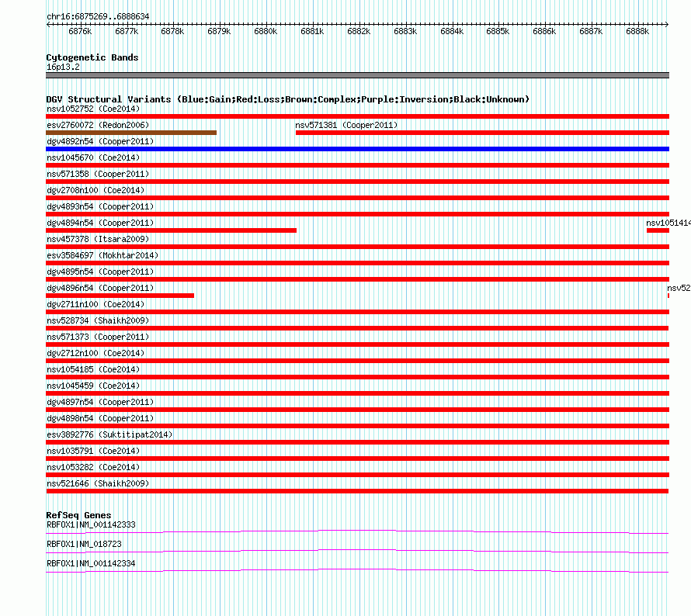Open variant dgv4894n54 (Cooper2011) label
The height and width of the screenshot is (616, 691).
tap(100, 223)
